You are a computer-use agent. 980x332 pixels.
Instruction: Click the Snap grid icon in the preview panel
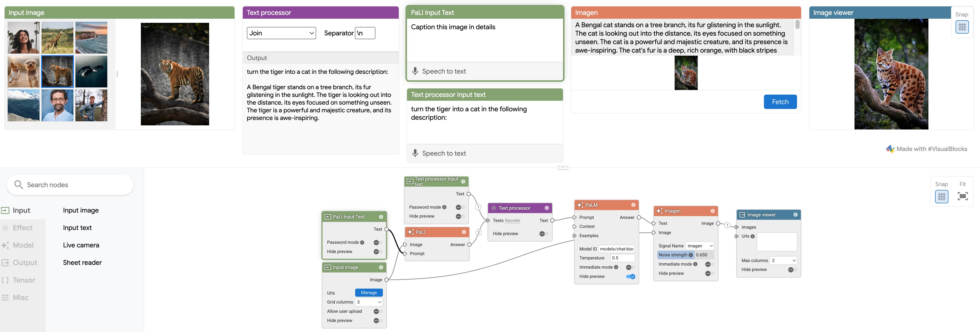[962, 27]
